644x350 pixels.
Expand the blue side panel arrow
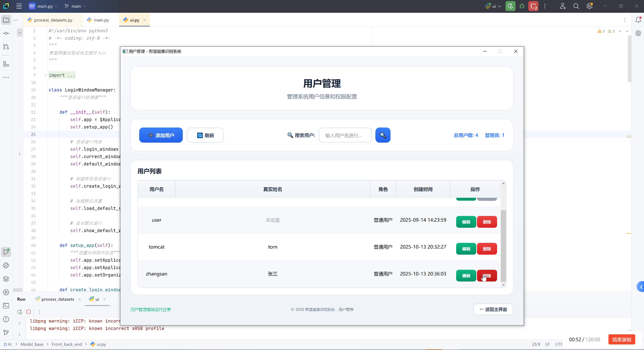point(640,287)
